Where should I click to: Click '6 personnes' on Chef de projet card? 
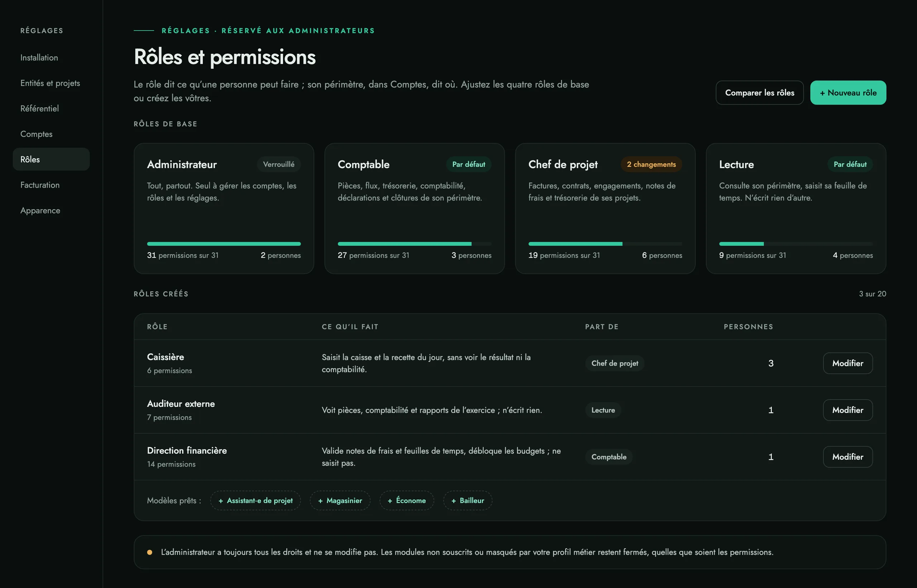tap(662, 255)
